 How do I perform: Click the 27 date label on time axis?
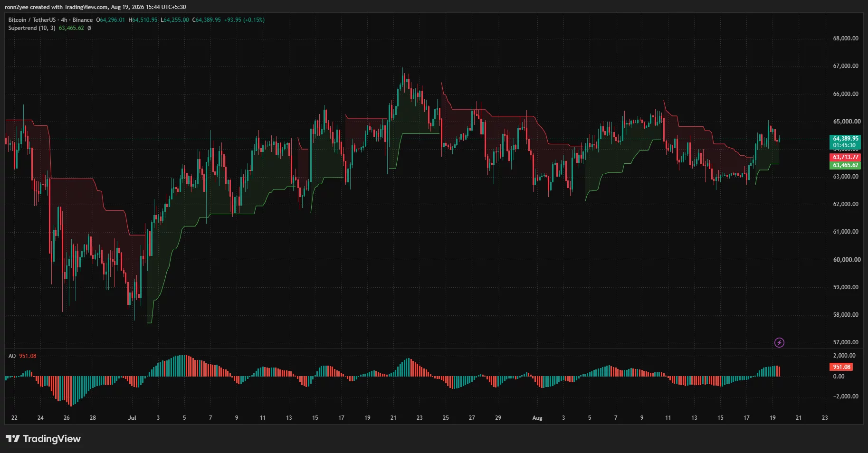click(x=472, y=418)
